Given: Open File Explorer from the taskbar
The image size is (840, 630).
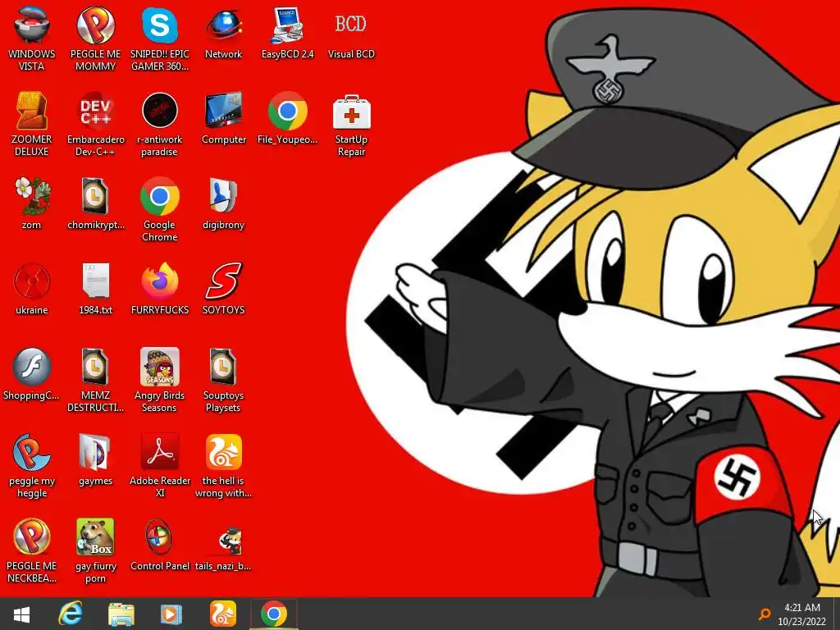Looking at the screenshot, I should point(121,614).
